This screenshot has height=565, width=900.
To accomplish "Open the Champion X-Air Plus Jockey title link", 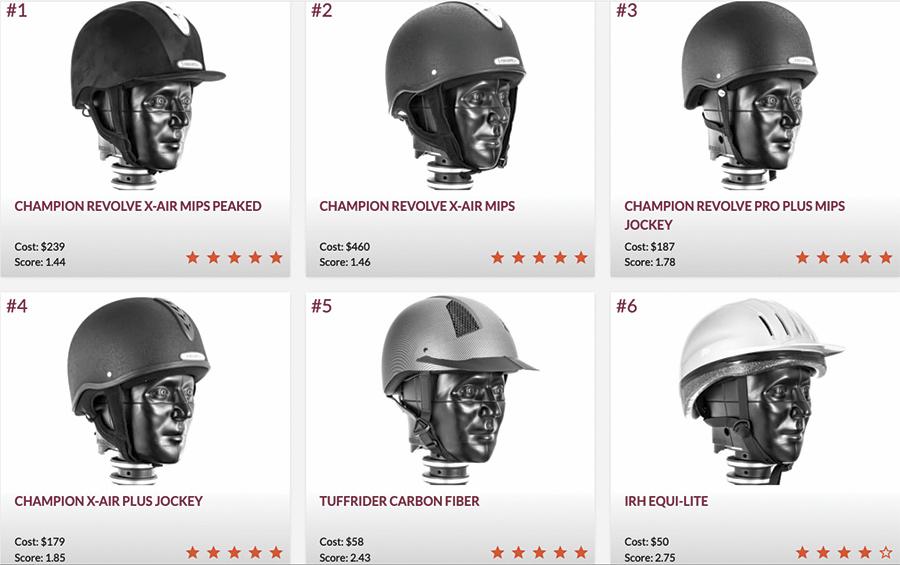I will pos(108,501).
